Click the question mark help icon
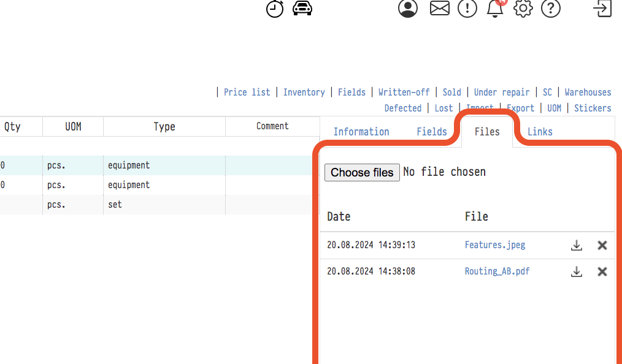622x364 pixels. (551, 9)
